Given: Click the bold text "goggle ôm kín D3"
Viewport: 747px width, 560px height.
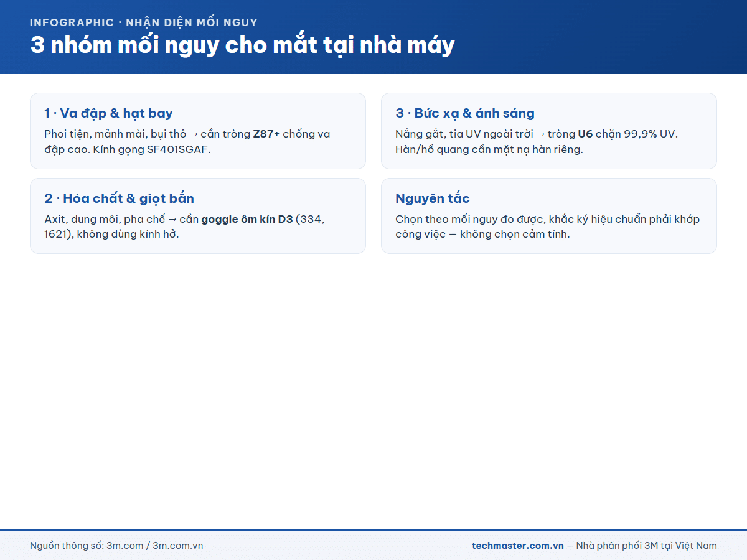Looking at the screenshot, I should point(247,220).
